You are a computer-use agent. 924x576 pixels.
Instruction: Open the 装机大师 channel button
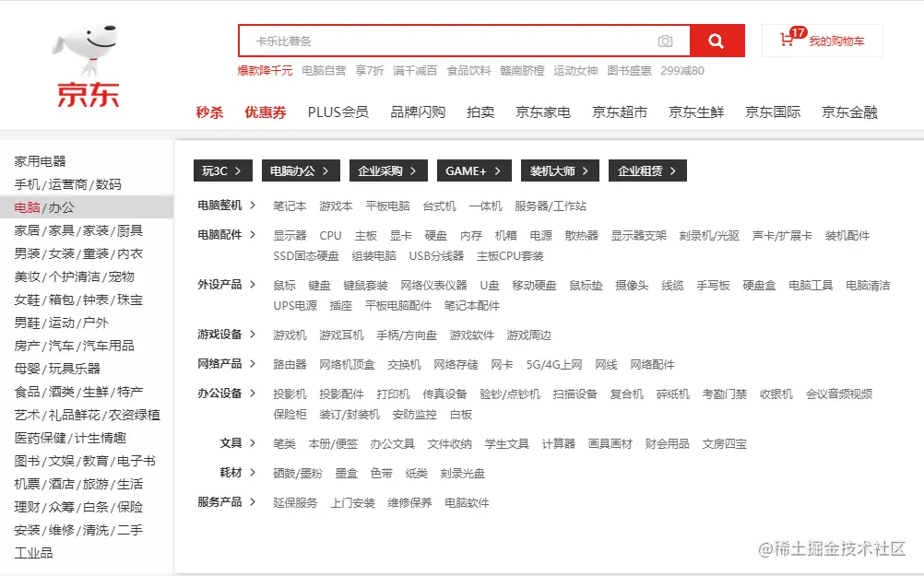pos(560,170)
